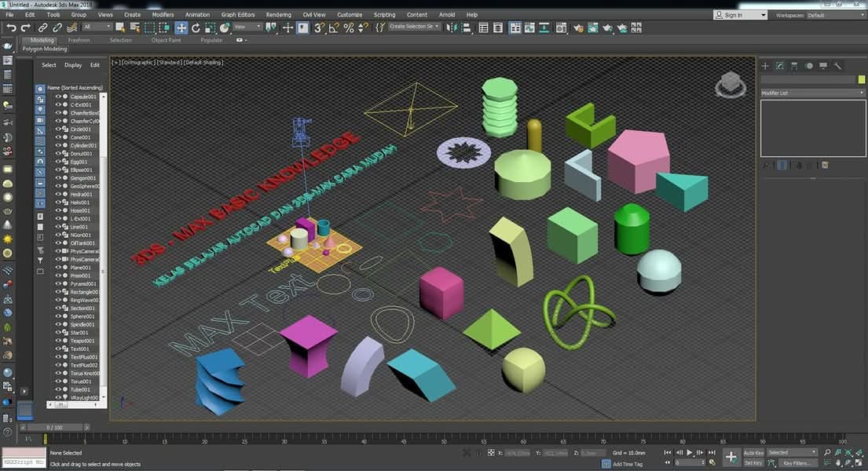
Task: Activate the Select and Rotate tool
Action: [x=196, y=27]
